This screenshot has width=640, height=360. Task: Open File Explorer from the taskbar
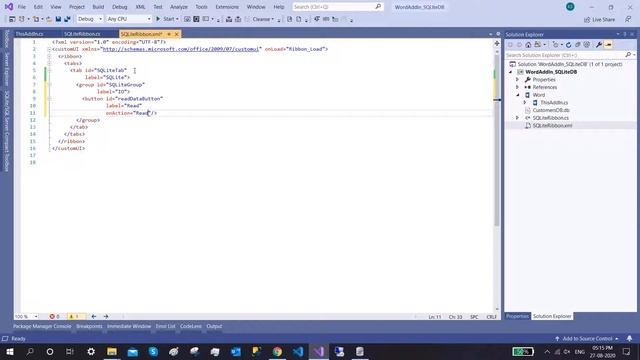(112, 351)
